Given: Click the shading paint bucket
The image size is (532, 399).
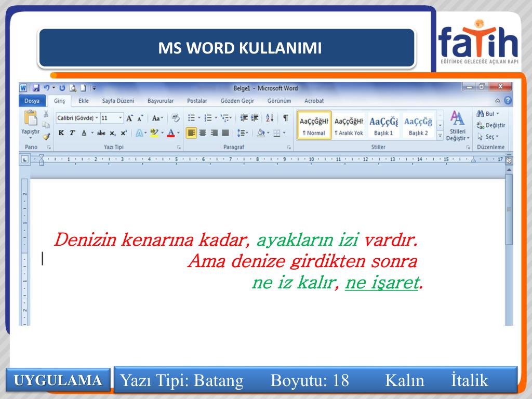Looking at the screenshot, I should tap(261, 133).
